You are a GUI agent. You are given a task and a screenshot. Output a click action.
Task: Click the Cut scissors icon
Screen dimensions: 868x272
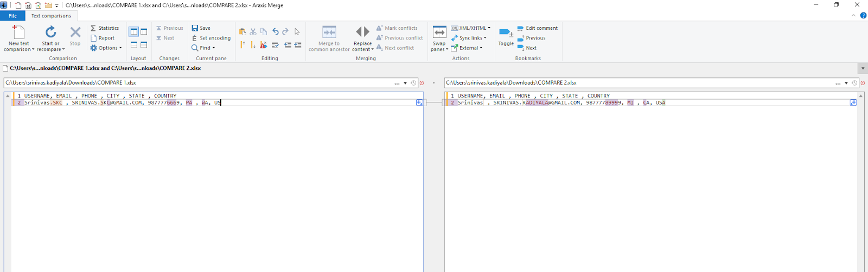point(253,32)
